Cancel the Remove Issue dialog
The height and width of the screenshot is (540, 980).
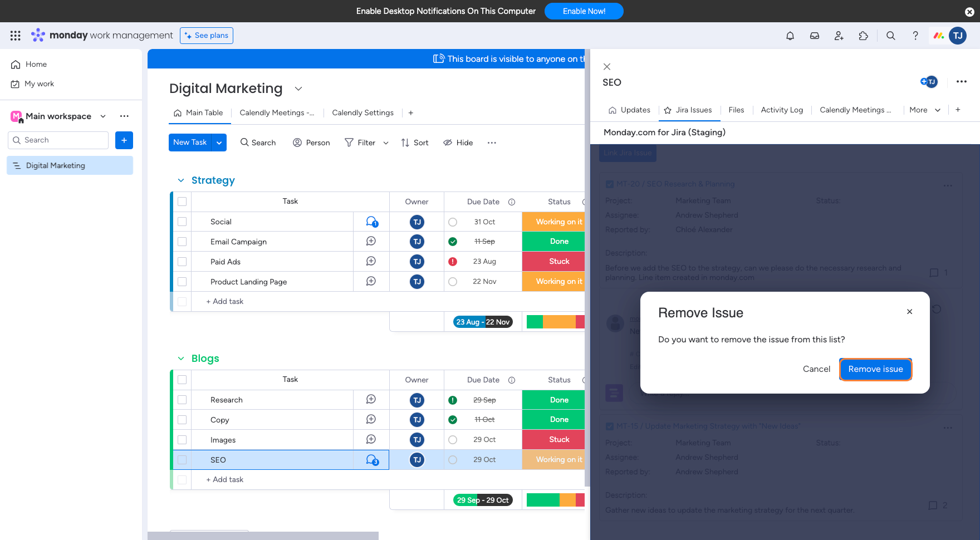(x=816, y=369)
